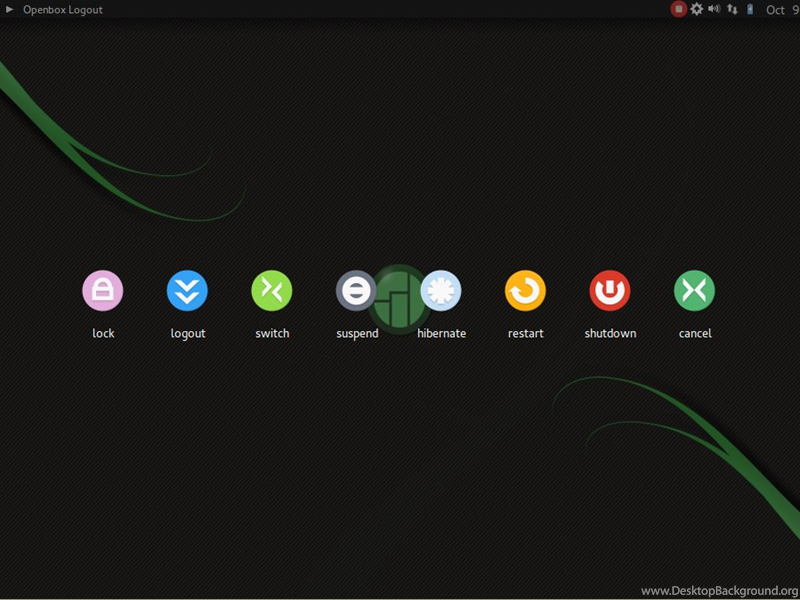Click the "cancel" text label
The height and width of the screenshot is (600, 800).
(695, 333)
